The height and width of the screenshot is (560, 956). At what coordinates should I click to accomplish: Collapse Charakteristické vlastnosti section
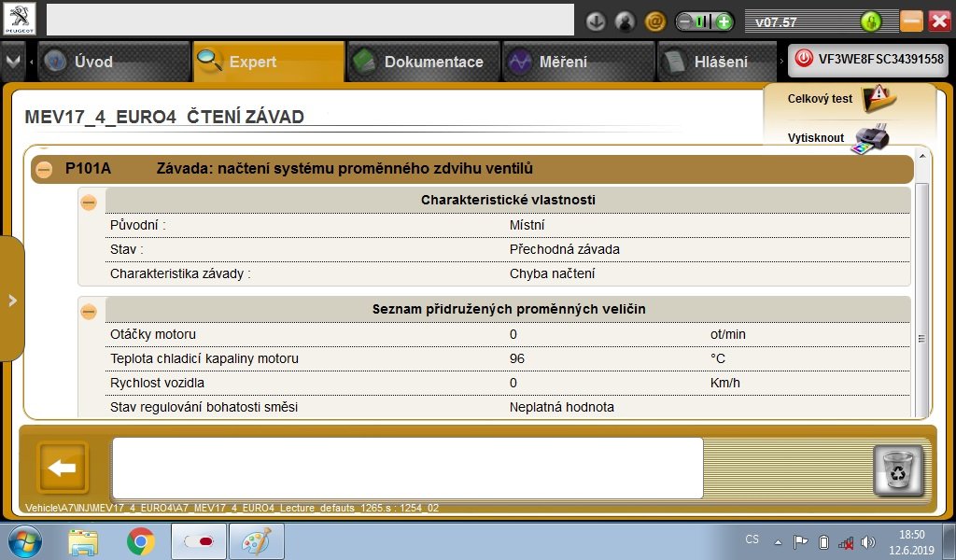(x=89, y=203)
